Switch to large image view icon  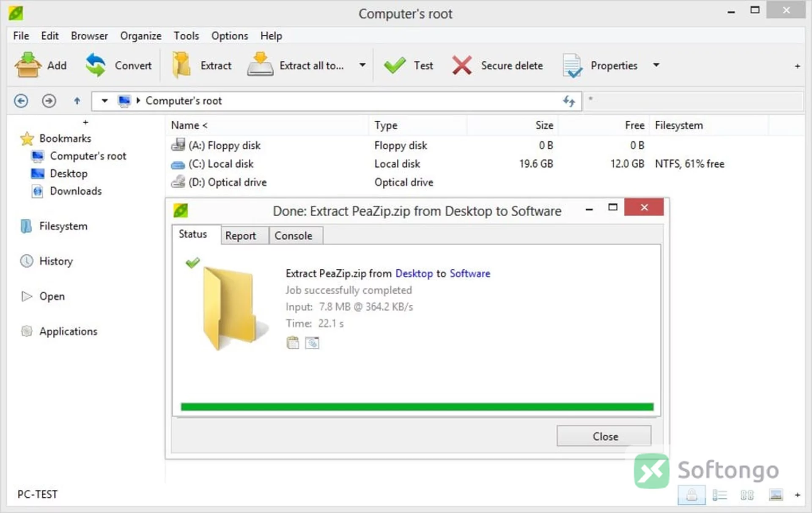click(776, 494)
